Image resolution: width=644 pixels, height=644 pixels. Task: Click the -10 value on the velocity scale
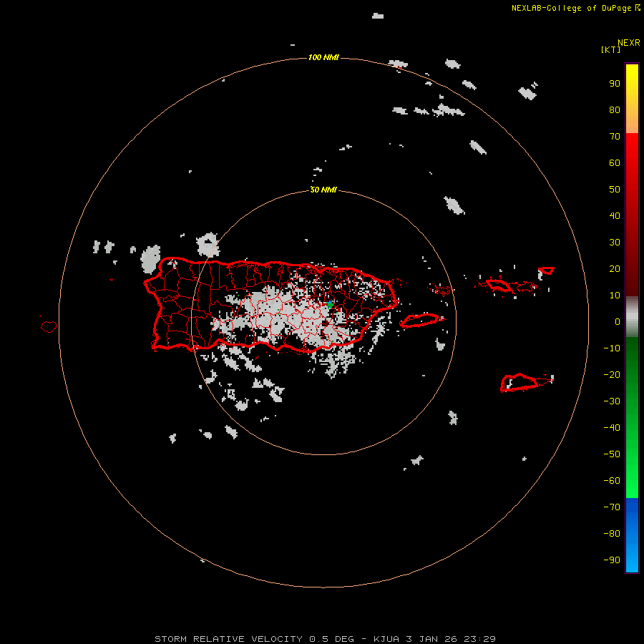click(x=612, y=348)
